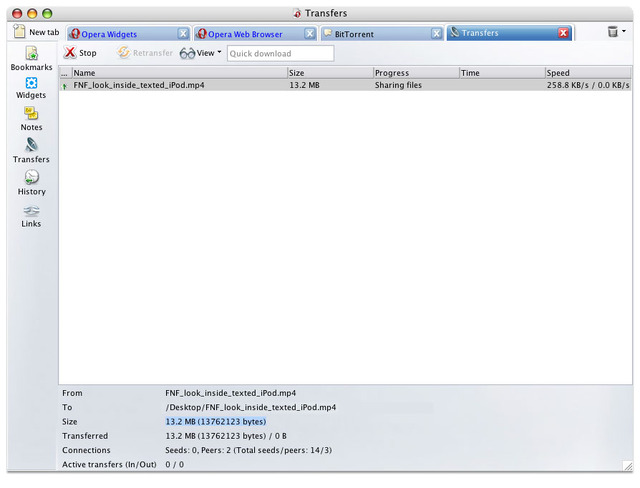Open the Notes panel icon
This screenshot has height=488, width=640.
[x=31, y=113]
